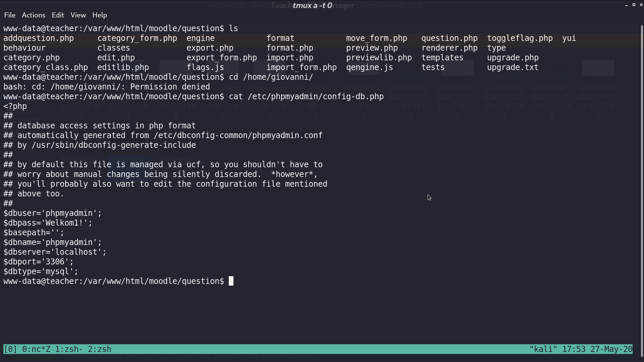
Task: Click edit.php in the listing
Action: point(116,58)
